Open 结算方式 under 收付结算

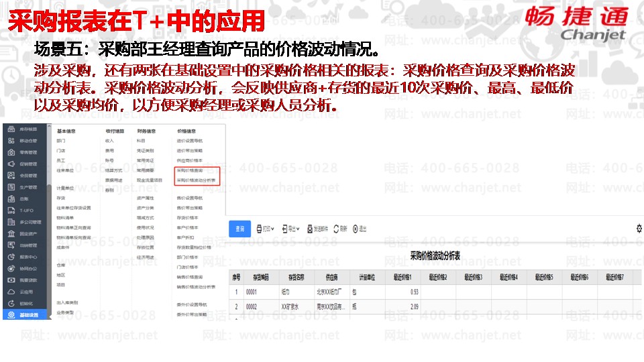(114, 170)
